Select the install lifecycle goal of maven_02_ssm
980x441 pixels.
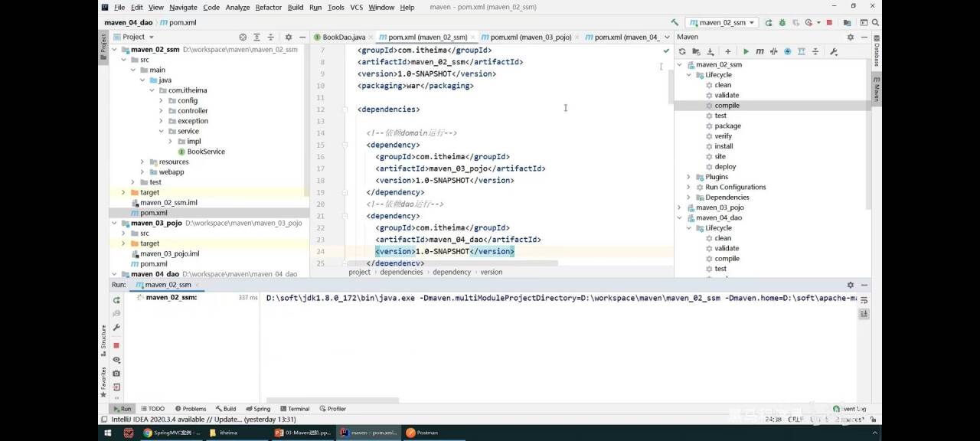[724, 146]
